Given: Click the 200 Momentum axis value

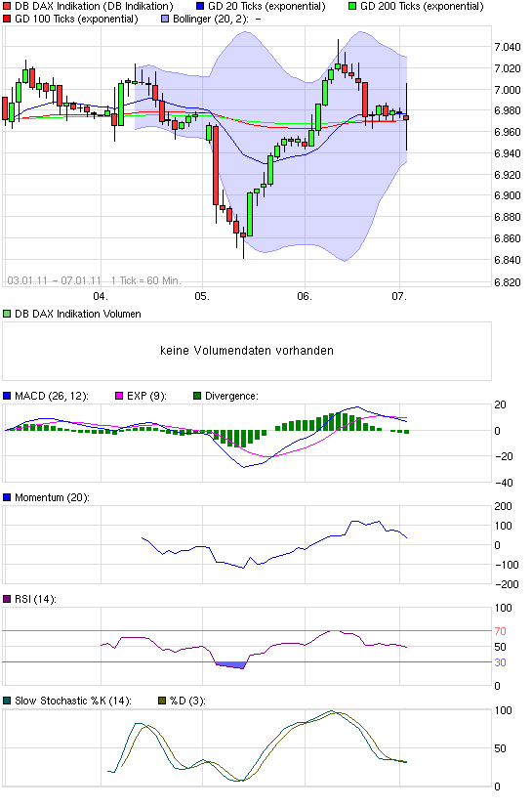Looking at the screenshot, I should click(x=503, y=506).
